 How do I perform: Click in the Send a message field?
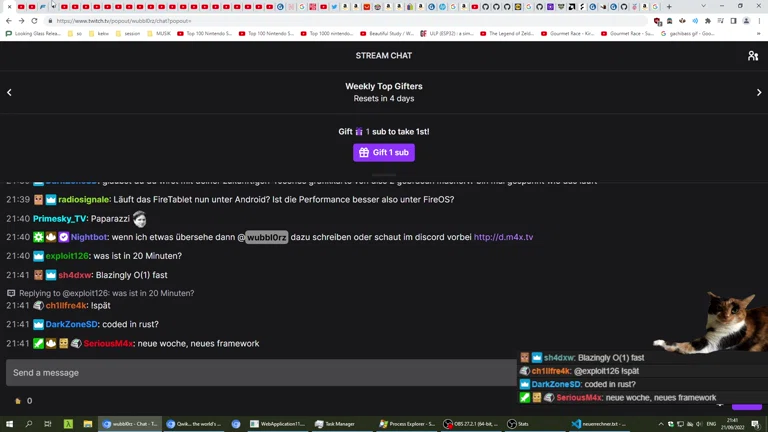pos(261,373)
